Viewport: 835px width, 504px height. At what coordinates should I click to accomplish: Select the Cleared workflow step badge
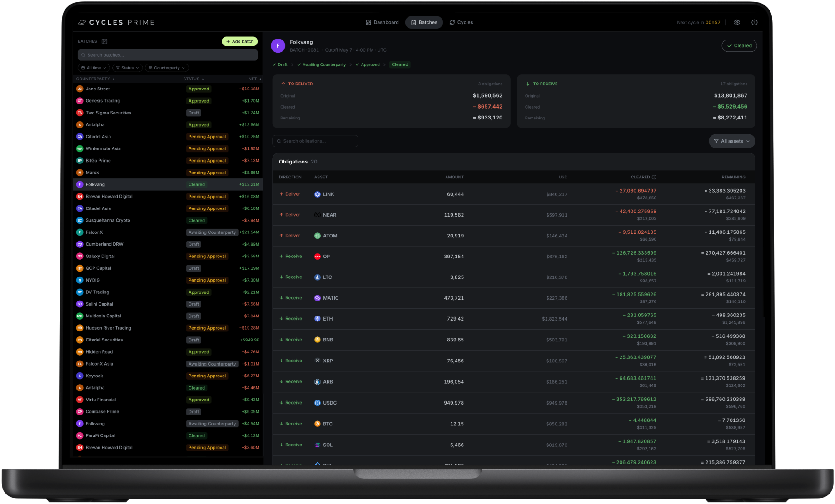400,64
